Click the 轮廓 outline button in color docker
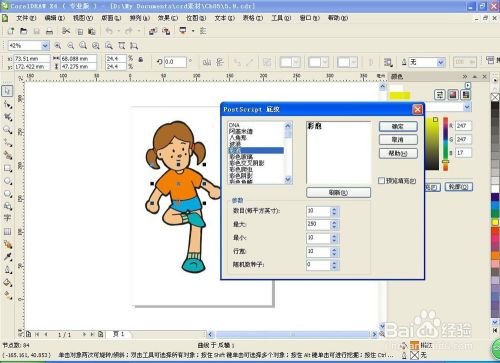 [459, 187]
